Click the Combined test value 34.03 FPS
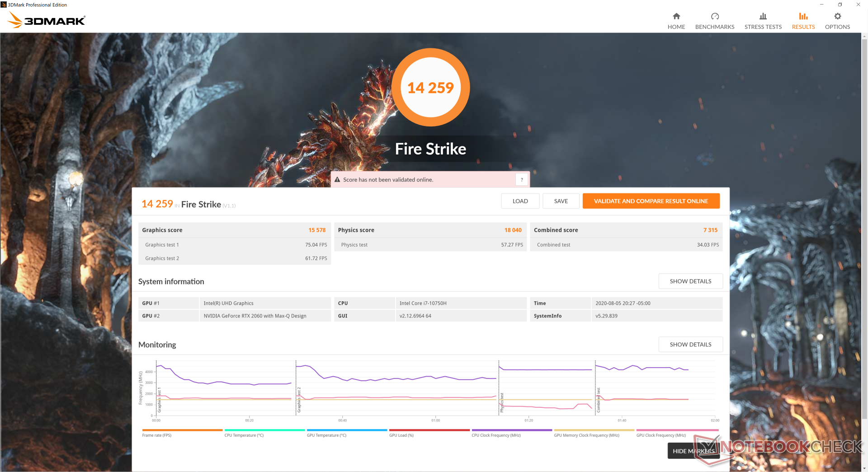This screenshot has height=472, width=868. pos(708,245)
